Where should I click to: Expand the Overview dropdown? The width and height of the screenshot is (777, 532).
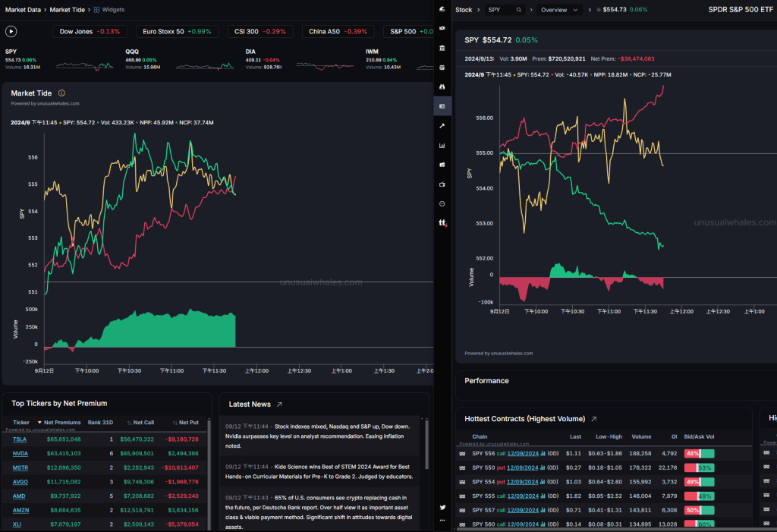pos(560,10)
